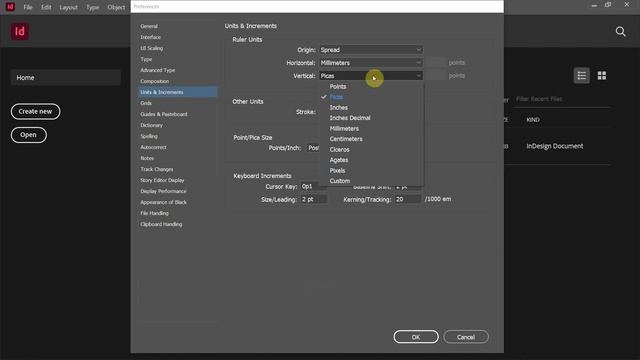Open the search magnifier icon

point(620,31)
